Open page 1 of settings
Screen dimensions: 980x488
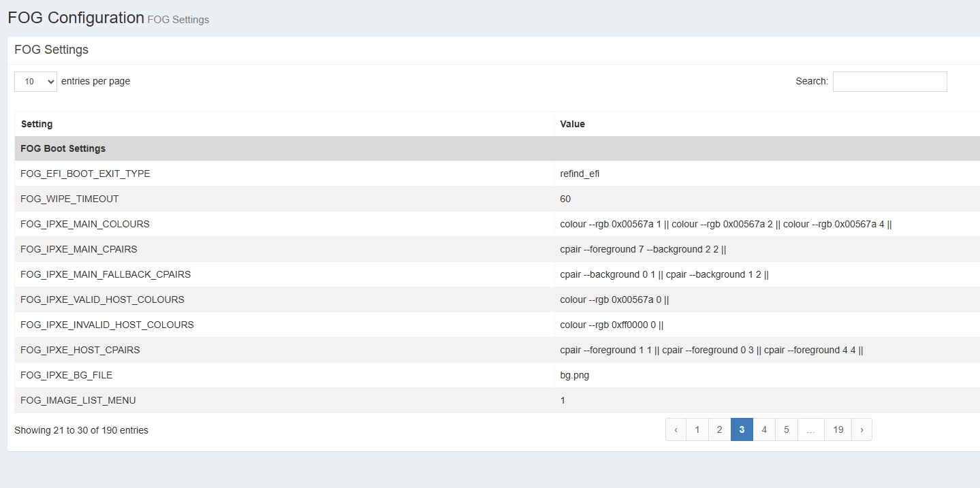pos(697,429)
